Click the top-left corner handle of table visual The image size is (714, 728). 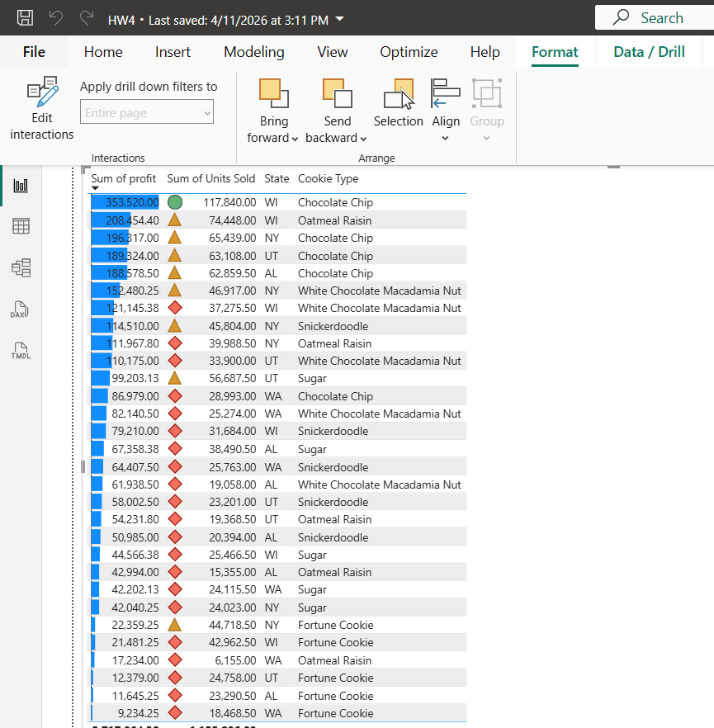coord(85,169)
